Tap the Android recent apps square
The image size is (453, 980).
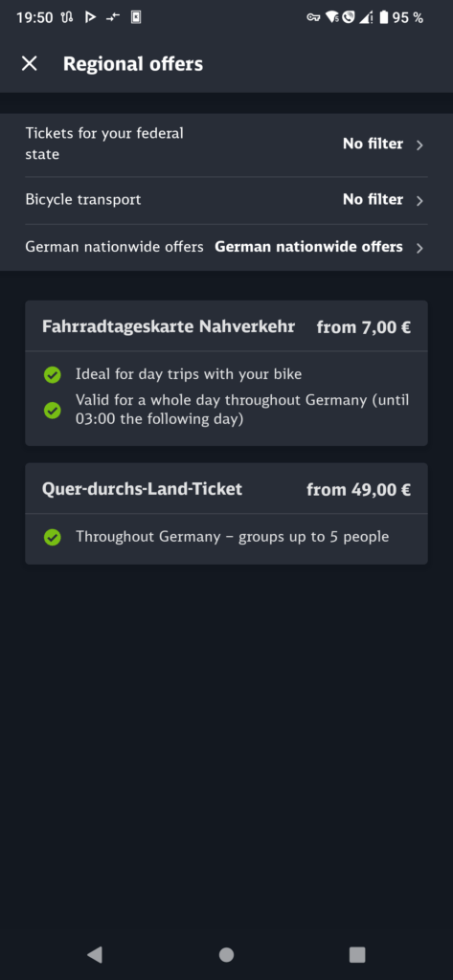[357, 954]
